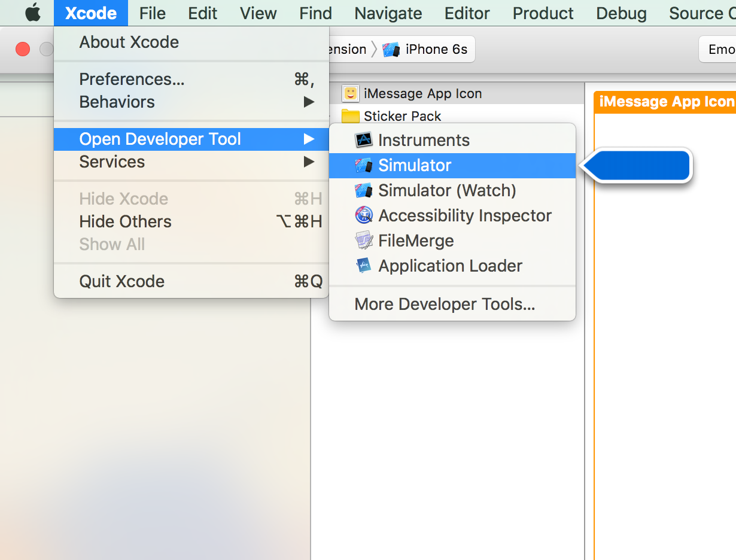The height and width of the screenshot is (560, 736).
Task: Click the orange iMessage App Icon header
Action: click(665, 102)
